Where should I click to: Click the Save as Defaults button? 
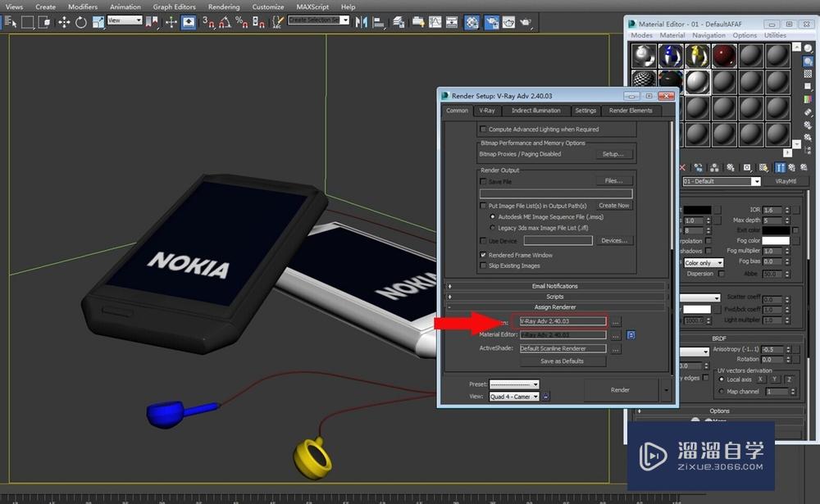pos(562,361)
